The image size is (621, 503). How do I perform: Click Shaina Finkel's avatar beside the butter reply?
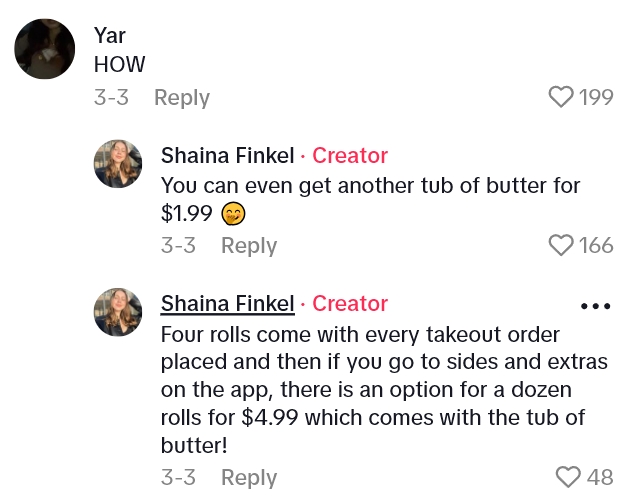click(118, 163)
